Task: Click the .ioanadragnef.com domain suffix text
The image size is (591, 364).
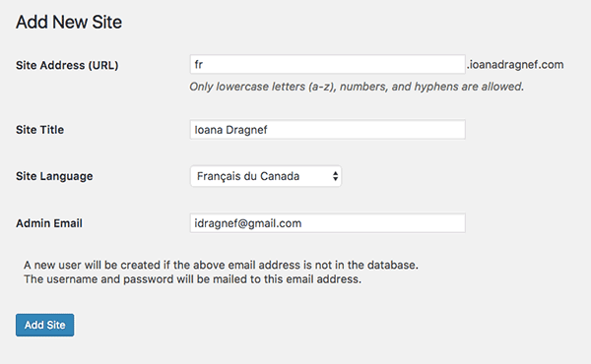Action: click(515, 65)
